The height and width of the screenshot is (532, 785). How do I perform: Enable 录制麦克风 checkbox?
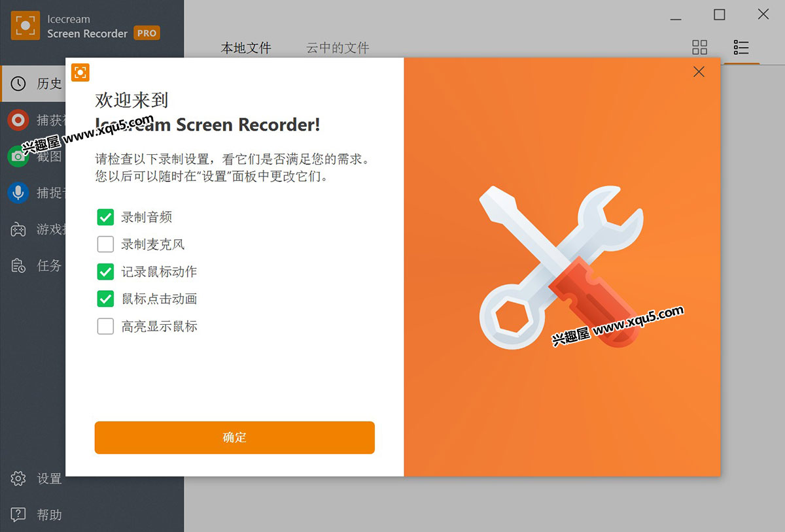point(105,244)
